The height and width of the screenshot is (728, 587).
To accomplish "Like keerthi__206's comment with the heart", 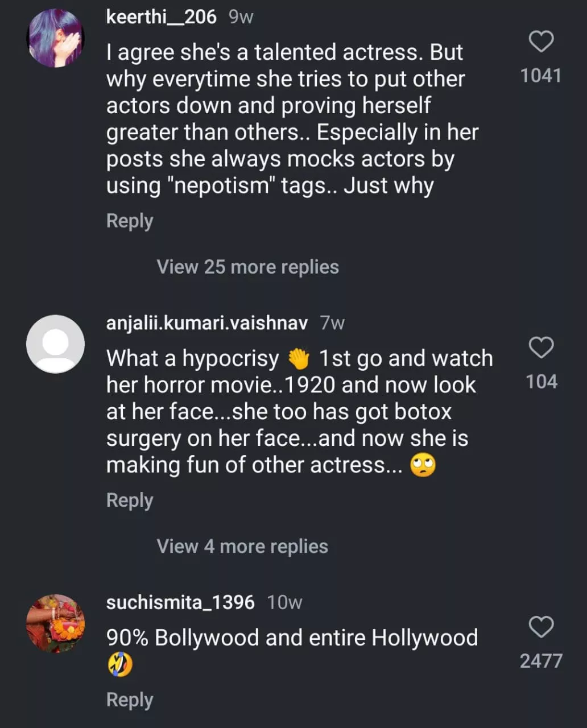I will [x=541, y=42].
